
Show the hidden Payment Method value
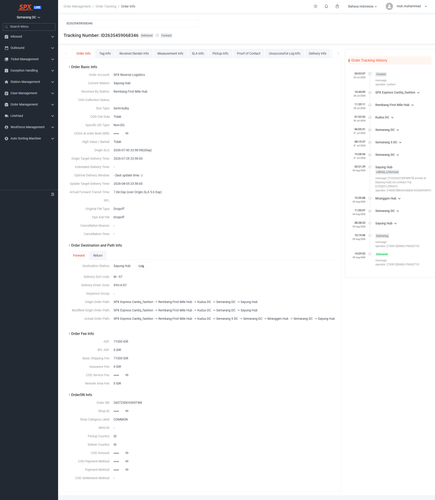pyautogui.click(x=127, y=470)
